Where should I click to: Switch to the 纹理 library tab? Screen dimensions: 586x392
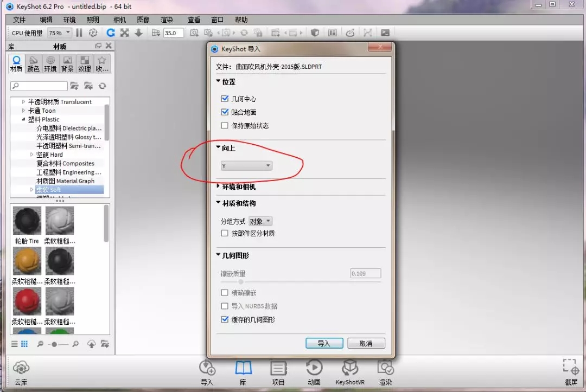(x=85, y=63)
